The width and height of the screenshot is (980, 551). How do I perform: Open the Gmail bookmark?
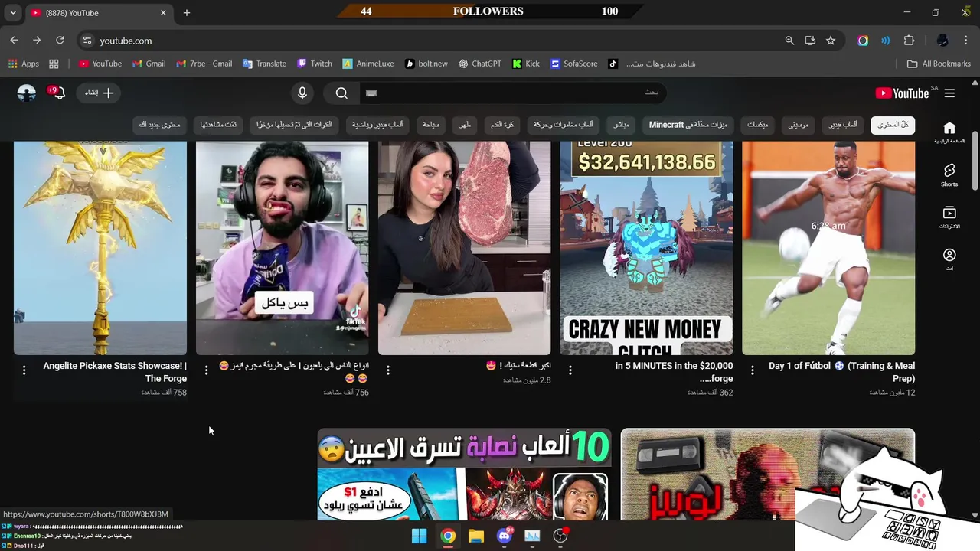(149, 64)
